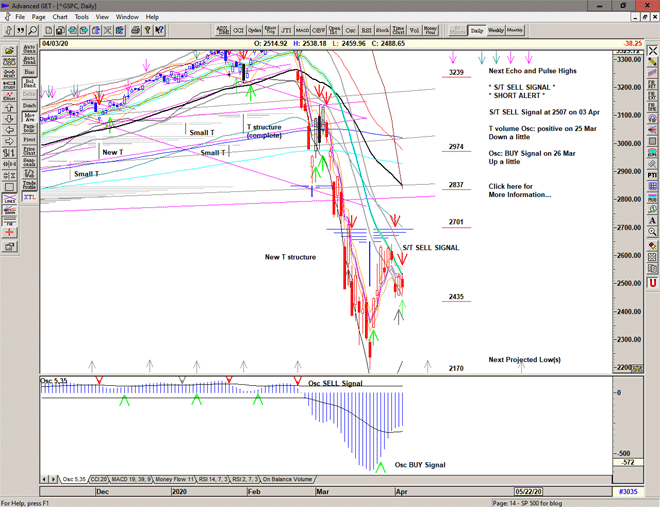Select the Monthly timeframe button

click(515, 30)
